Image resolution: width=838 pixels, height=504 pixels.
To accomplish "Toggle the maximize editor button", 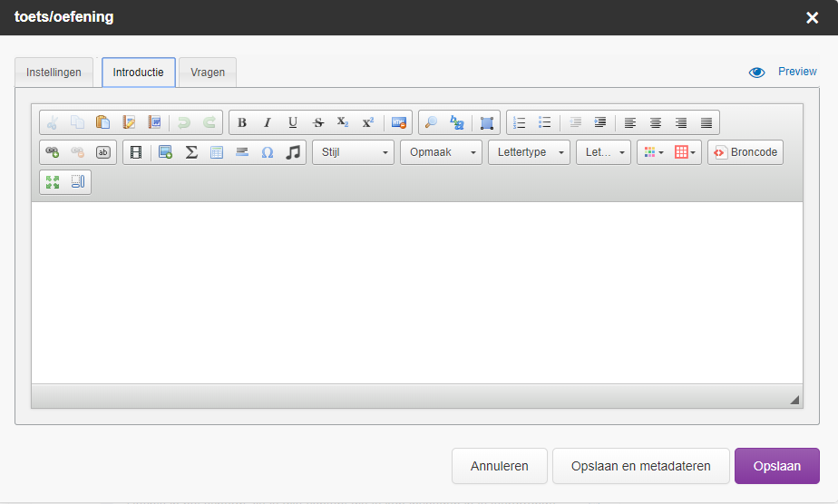I will (x=53, y=182).
